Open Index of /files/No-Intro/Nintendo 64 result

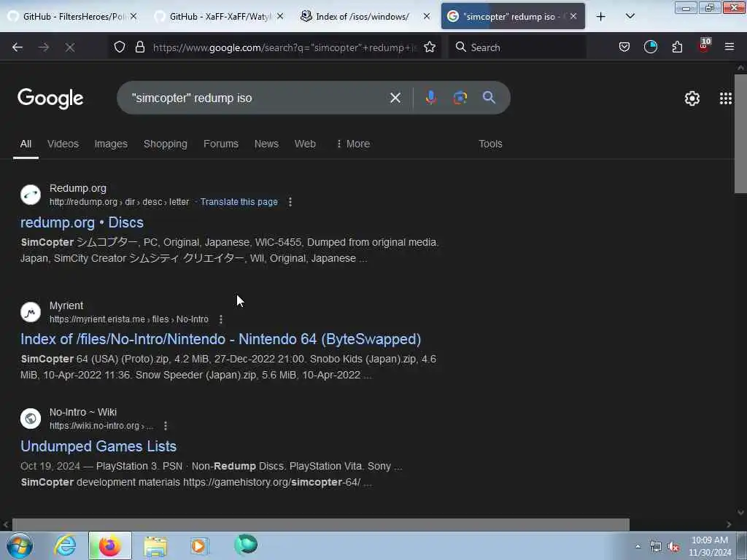(x=220, y=339)
